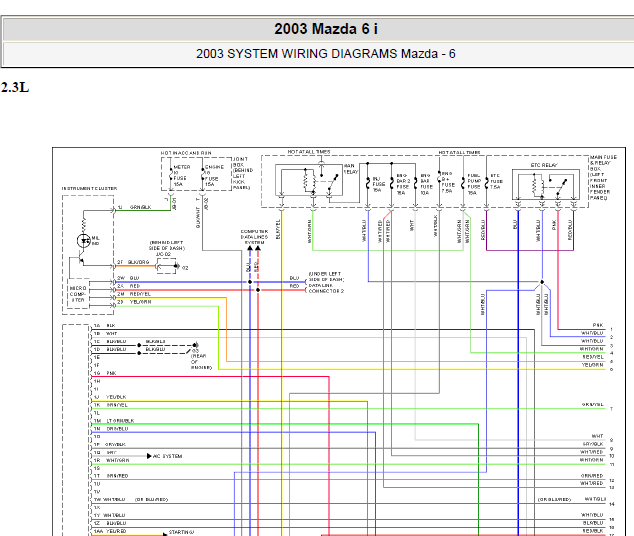The width and height of the screenshot is (634, 536).
Task: Click the 'PNK' label at output 1
Action: [598, 325]
